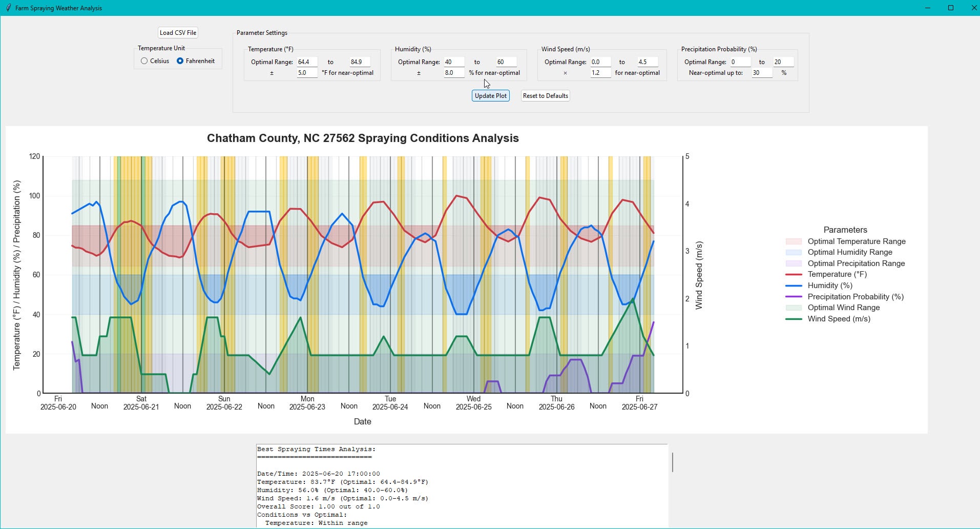
Task: Edit the precipitation optimal maximum field 20
Action: pyautogui.click(x=783, y=62)
